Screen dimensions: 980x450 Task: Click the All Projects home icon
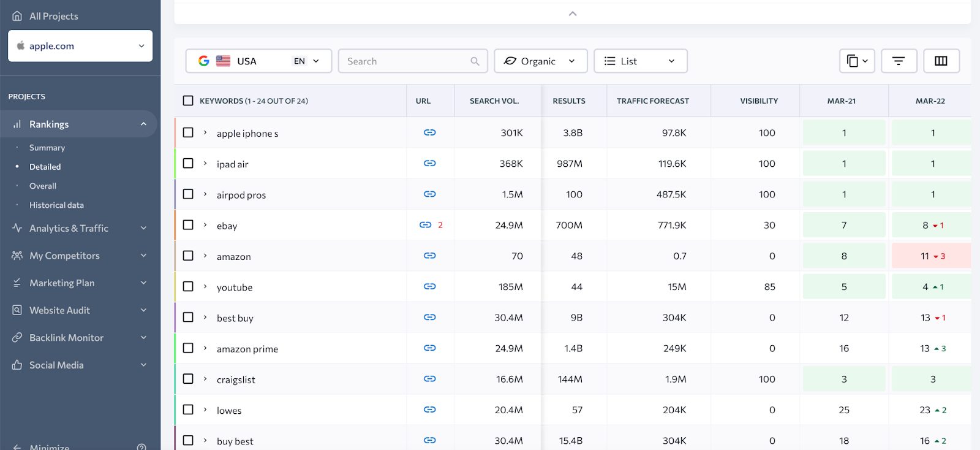tap(17, 16)
